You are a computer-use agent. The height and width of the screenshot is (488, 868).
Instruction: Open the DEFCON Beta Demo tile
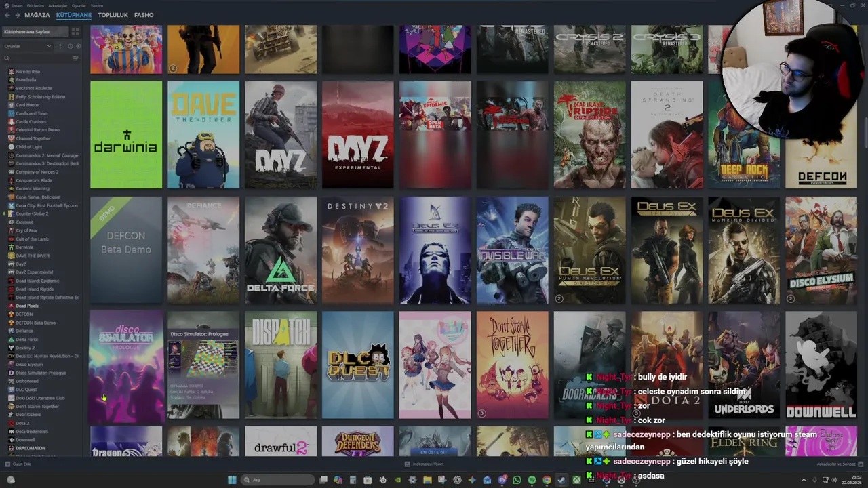[x=126, y=250]
